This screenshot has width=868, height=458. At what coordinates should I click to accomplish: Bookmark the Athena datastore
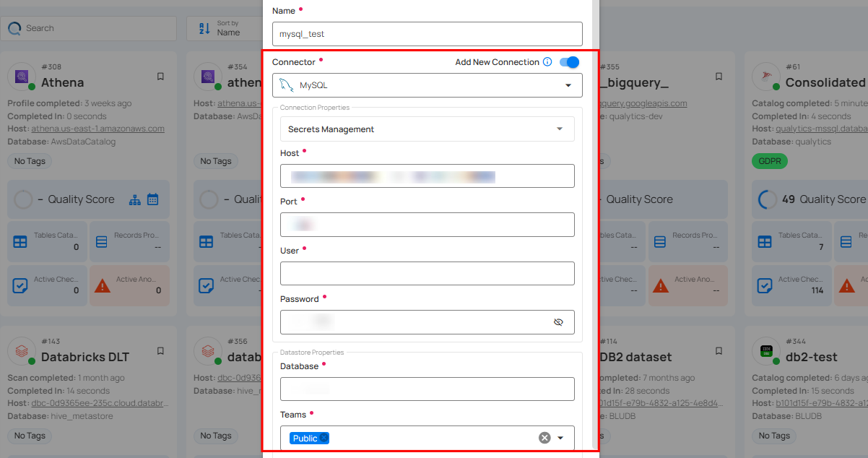click(160, 76)
